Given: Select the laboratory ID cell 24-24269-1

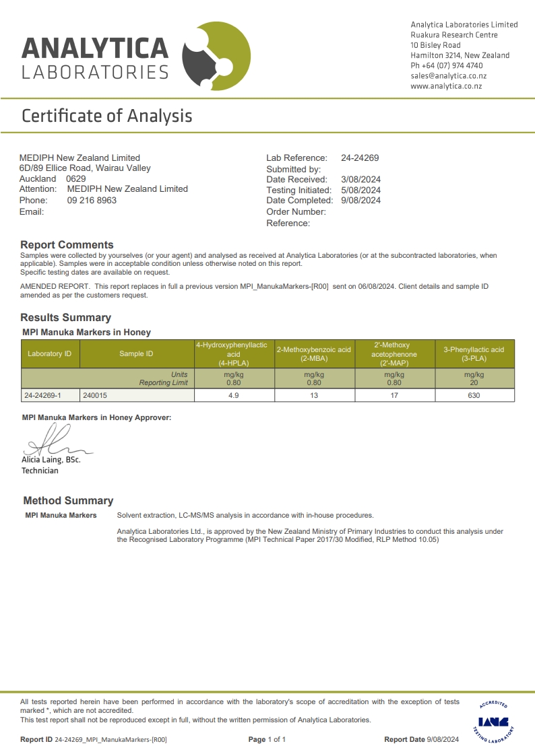Looking at the screenshot, I should coord(50,395).
